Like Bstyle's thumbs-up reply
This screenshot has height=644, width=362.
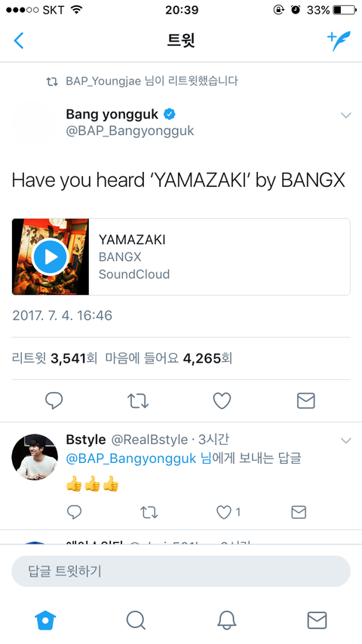coord(224,512)
